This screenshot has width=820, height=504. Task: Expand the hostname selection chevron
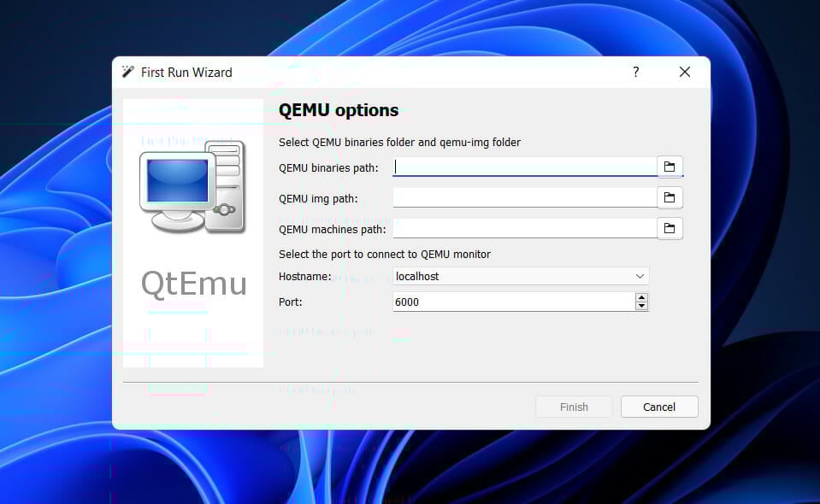(640, 276)
